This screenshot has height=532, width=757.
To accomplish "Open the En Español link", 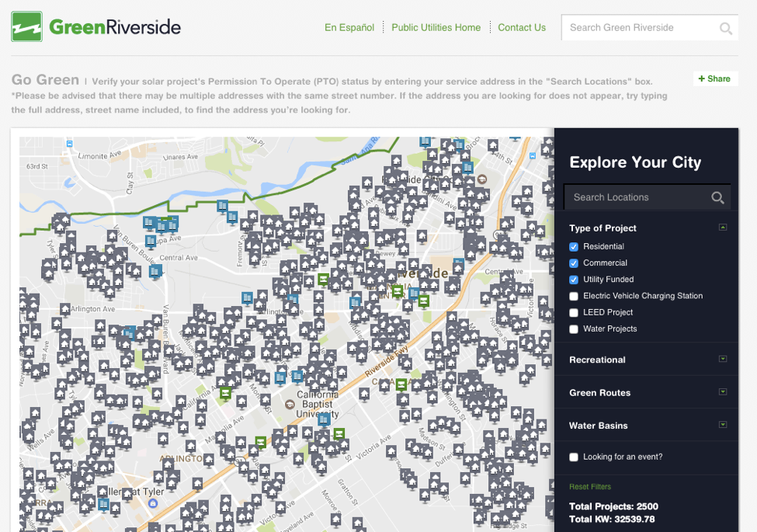I will click(349, 28).
